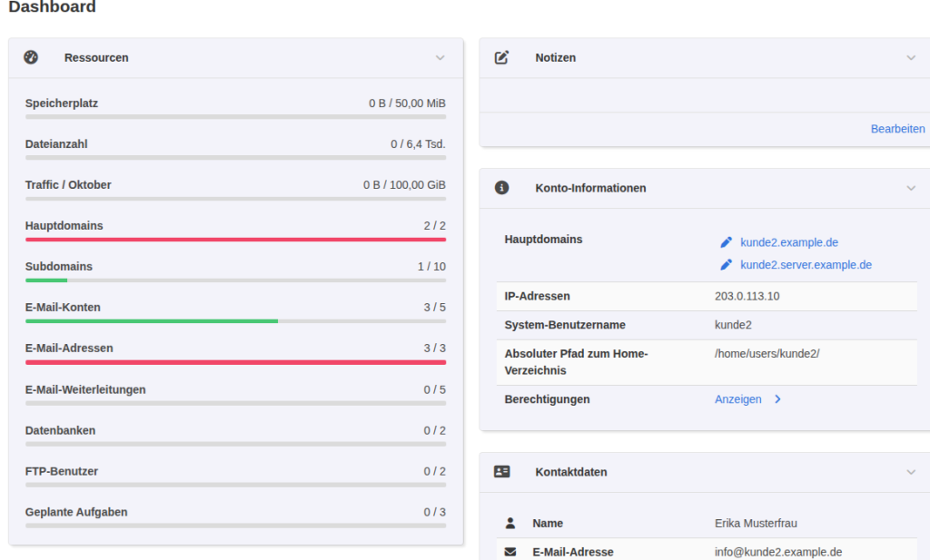Click the value 0 B / 100,00 GiB
The height and width of the screenshot is (560, 930).
tap(404, 185)
